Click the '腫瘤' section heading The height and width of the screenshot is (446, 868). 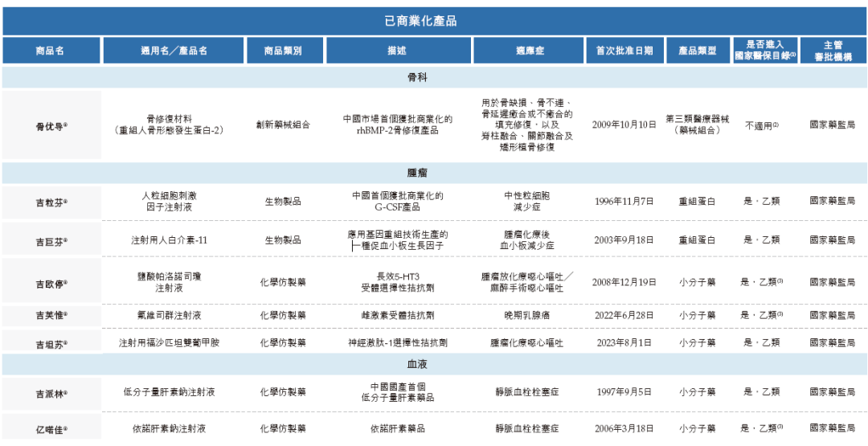click(419, 174)
